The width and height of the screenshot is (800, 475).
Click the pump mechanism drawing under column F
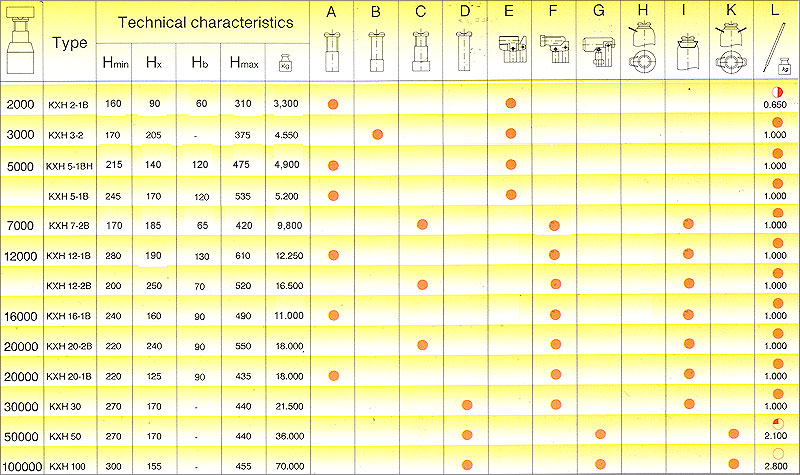tap(555, 49)
